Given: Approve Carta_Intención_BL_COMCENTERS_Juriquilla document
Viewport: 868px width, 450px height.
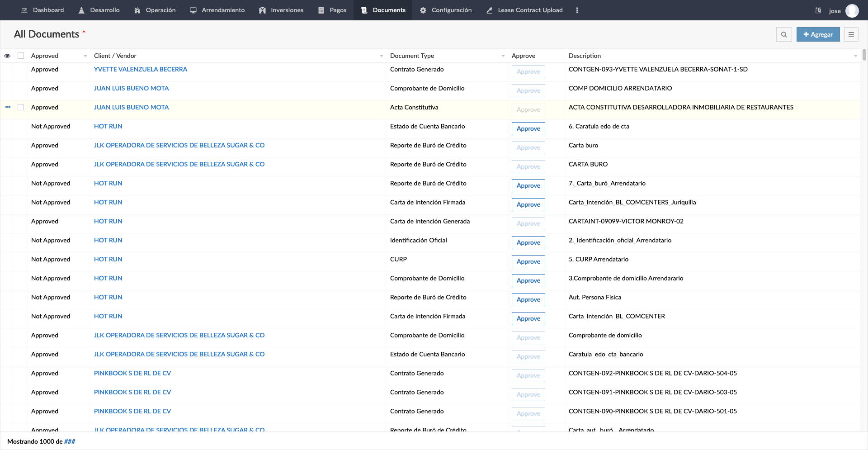Looking at the screenshot, I should click(528, 204).
